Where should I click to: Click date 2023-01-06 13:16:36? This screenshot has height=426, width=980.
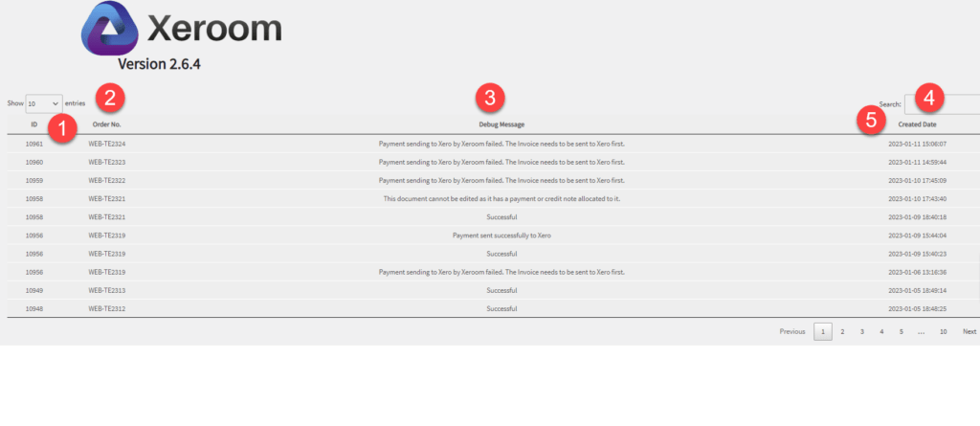[x=918, y=272]
